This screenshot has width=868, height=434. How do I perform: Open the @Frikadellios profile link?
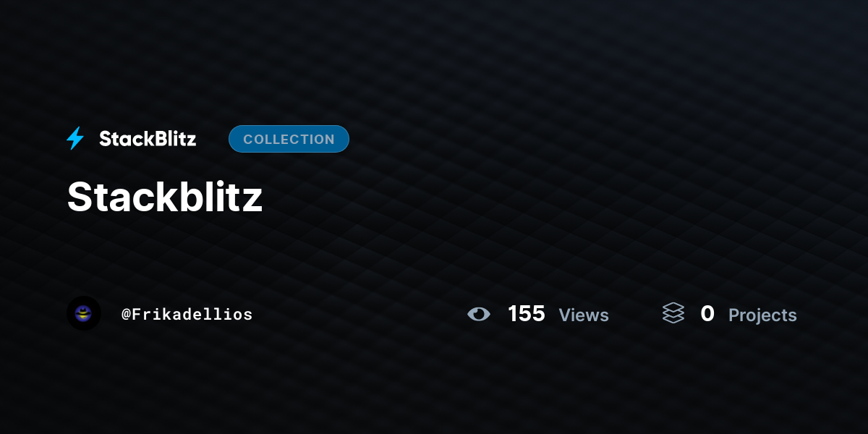(187, 314)
